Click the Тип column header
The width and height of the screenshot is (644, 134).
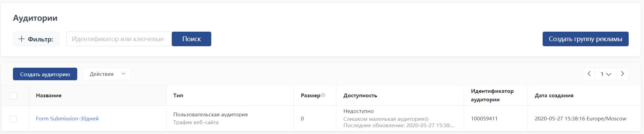click(x=178, y=96)
